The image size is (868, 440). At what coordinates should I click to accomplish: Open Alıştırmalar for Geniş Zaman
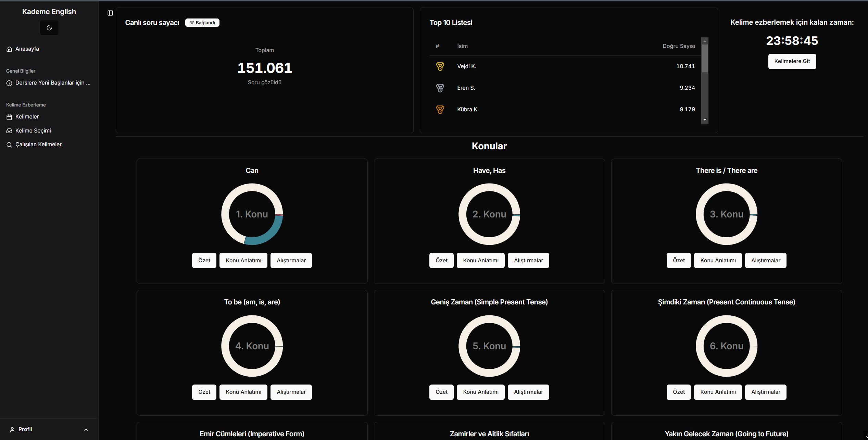(x=528, y=392)
